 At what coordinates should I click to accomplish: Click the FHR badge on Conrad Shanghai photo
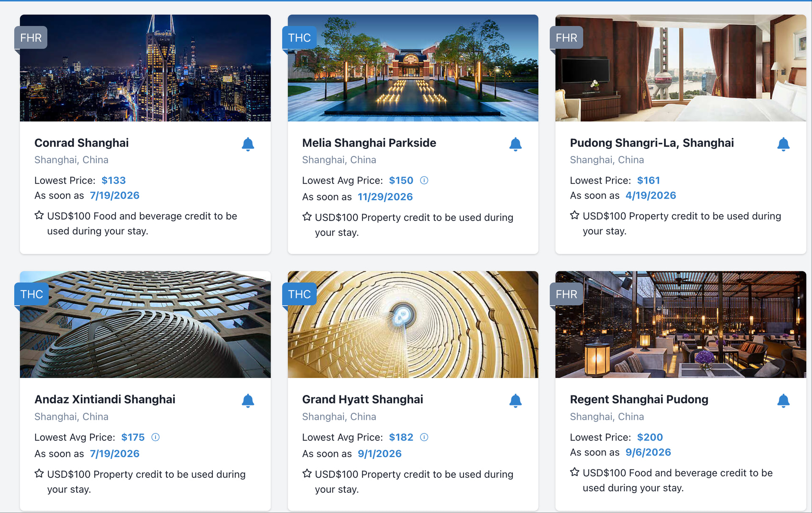(x=31, y=38)
